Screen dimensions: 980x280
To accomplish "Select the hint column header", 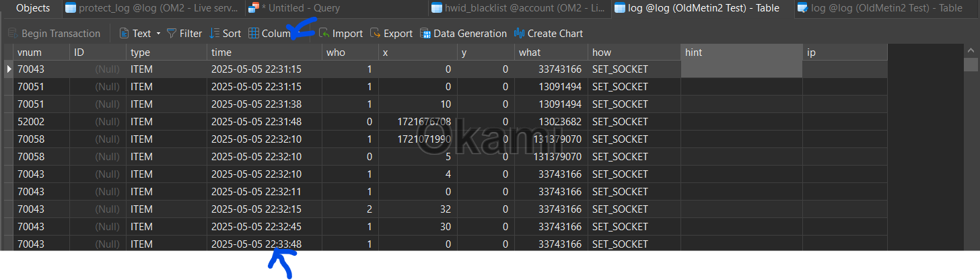I will click(741, 52).
